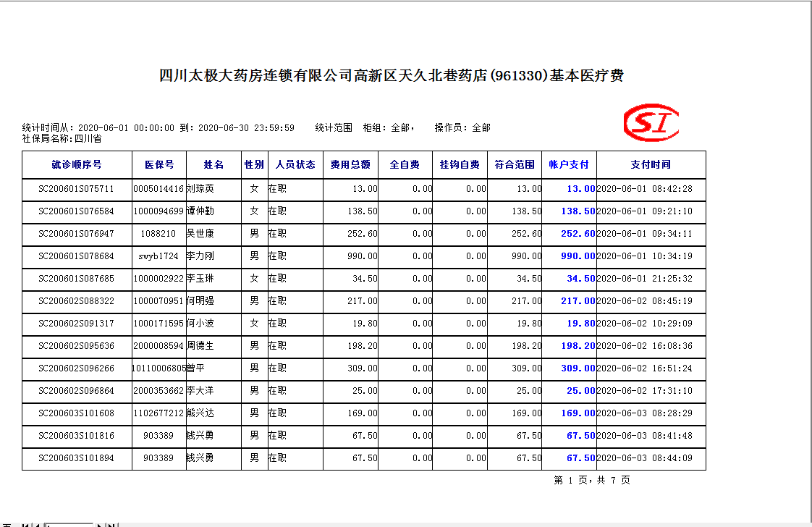Select sequence number SC200603S101608
This screenshot has width=812, height=527.
(76, 413)
